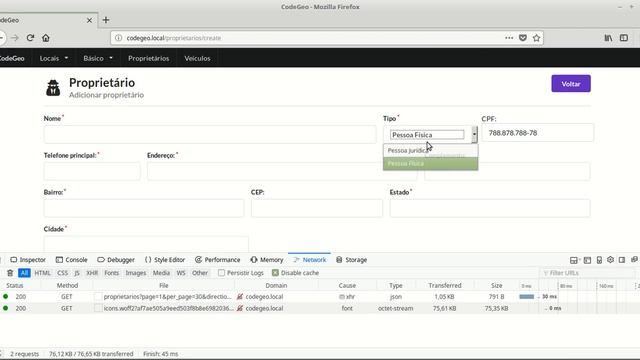Image resolution: width=640 pixels, height=360 pixels.
Task: Toggle responsive design mode icon
Action: tap(599, 260)
